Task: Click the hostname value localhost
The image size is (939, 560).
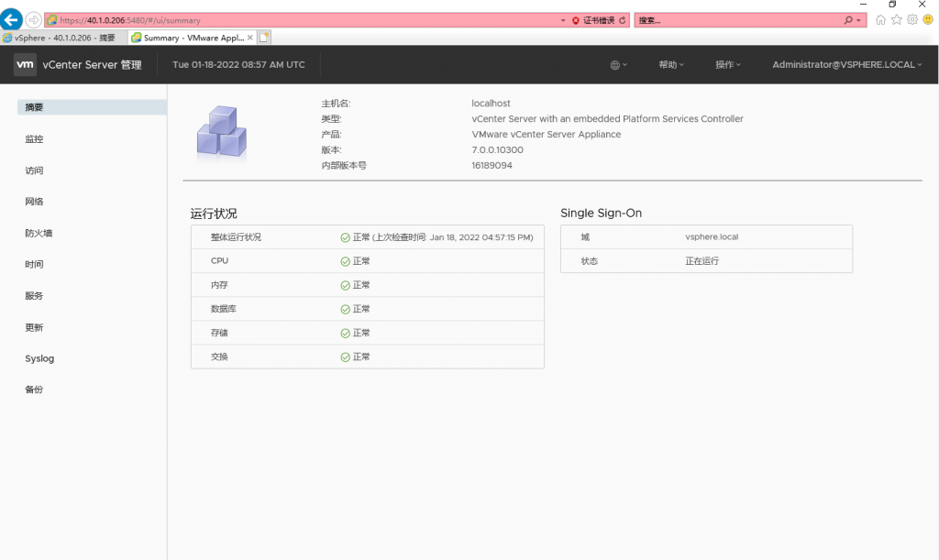Action: [492, 103]
